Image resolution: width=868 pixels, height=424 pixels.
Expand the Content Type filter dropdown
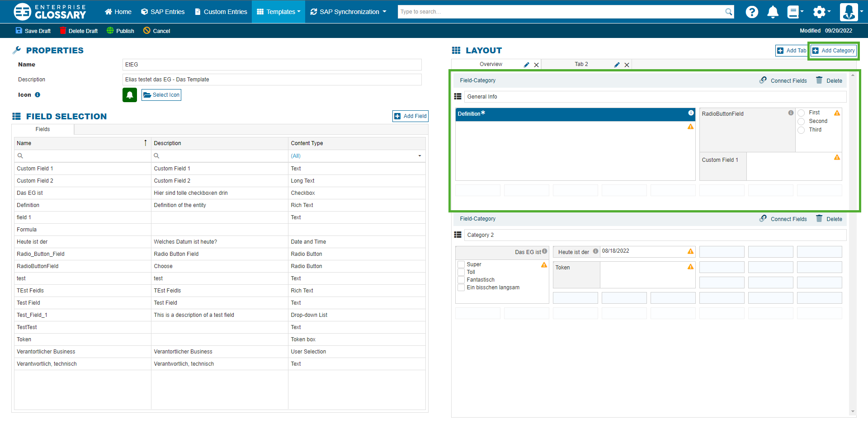coord(420,156)
